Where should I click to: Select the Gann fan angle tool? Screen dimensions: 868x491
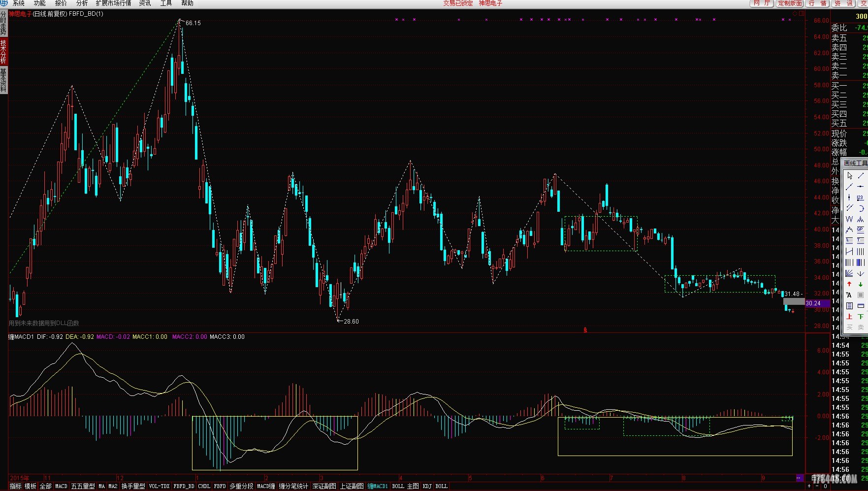[850, 273]
